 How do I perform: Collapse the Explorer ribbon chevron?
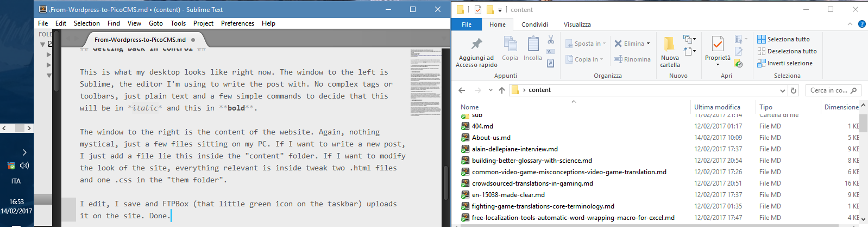click(850, 24)
